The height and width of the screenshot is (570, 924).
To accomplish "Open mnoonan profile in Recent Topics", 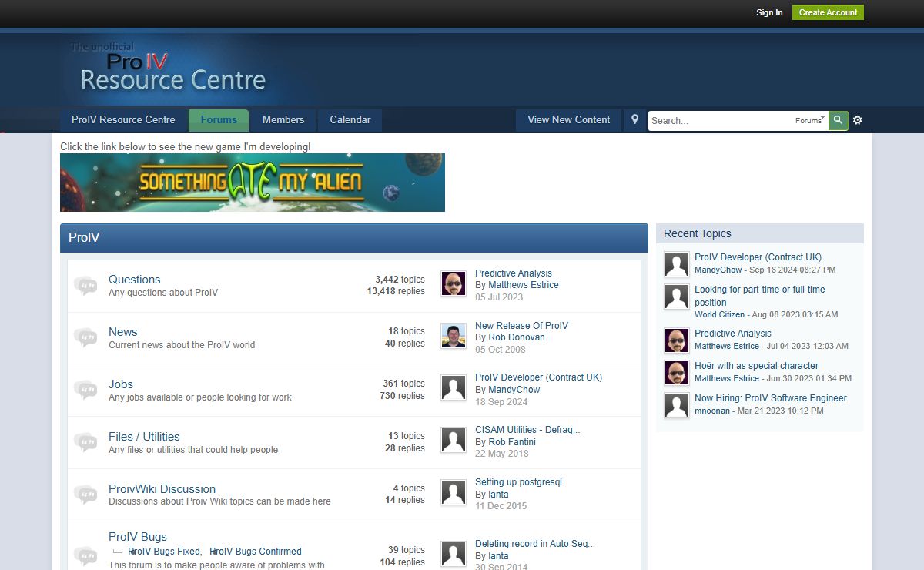I will coord(714,411).
